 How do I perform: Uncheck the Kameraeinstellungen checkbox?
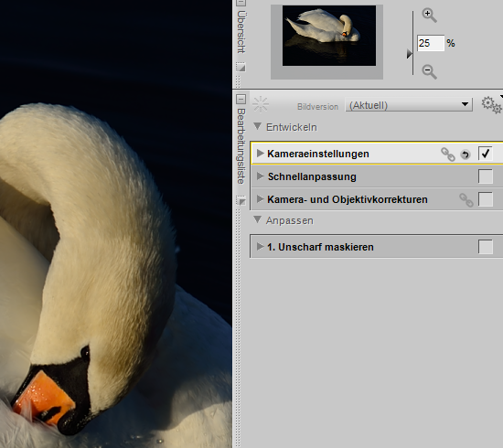pos(485,154)
